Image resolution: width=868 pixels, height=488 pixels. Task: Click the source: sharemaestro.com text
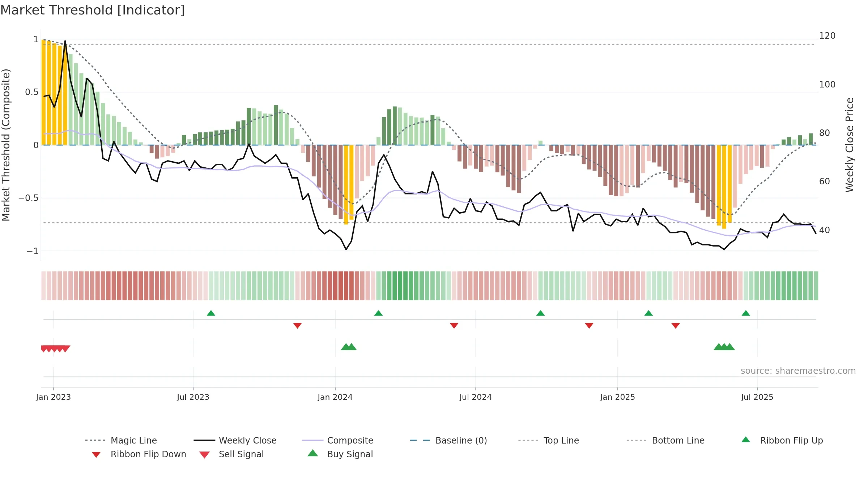798,371
